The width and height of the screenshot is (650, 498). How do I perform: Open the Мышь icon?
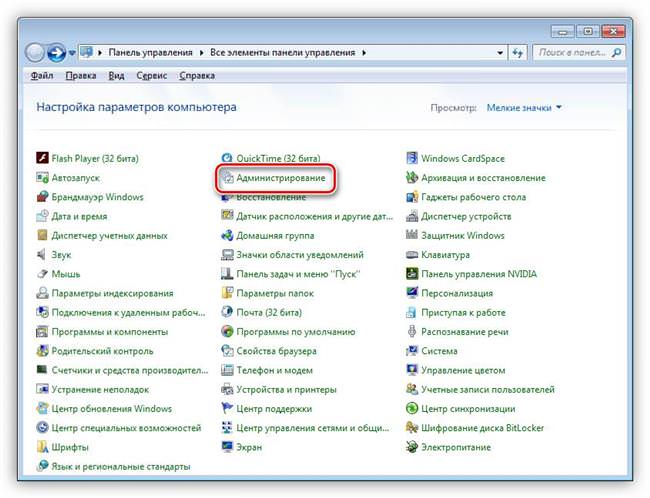click(x=42, y=274)
